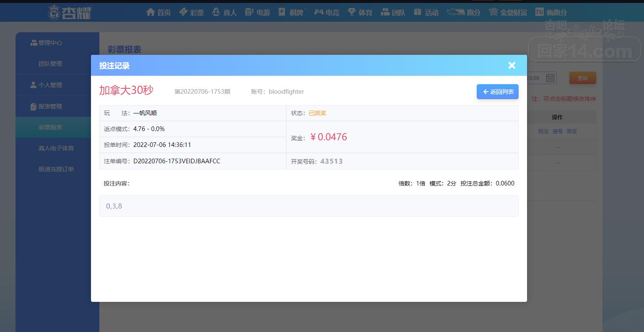Image resolution: width=644 pixels, height=332 pixels.
Task: Click the bet time 2022-07-06 14:36:11
Action: click(x=162, y=145)
